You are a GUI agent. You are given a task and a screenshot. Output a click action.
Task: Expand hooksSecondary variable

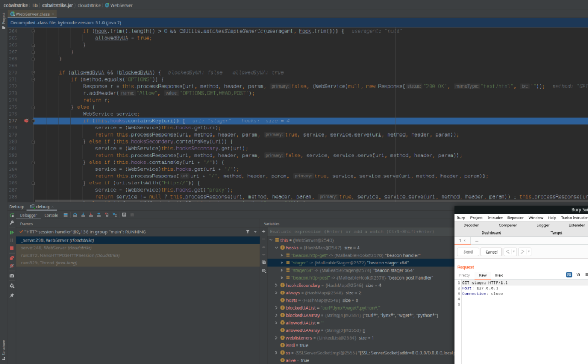pos(277,285)
